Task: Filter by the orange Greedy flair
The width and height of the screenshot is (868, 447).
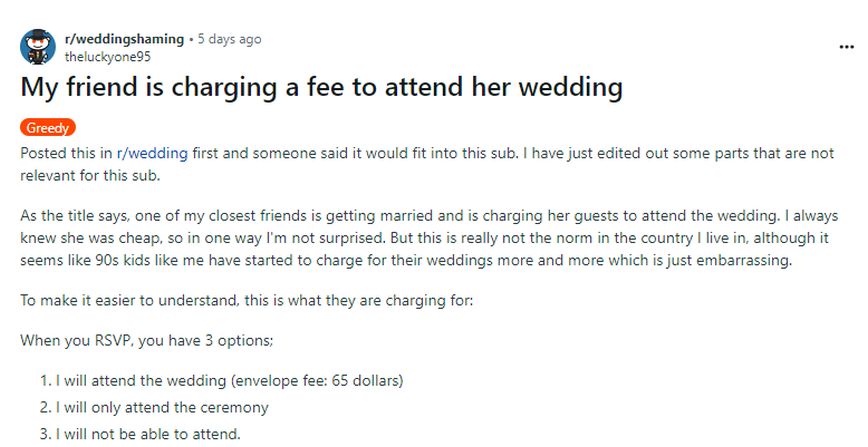Action: click(x=48, y=128)
